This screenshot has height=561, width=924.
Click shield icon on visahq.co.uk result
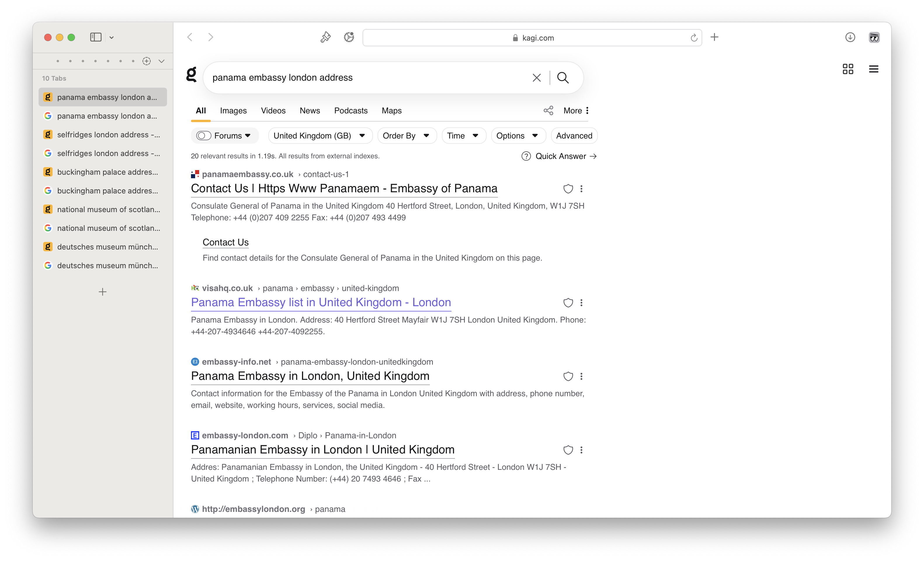pos(568,303)
